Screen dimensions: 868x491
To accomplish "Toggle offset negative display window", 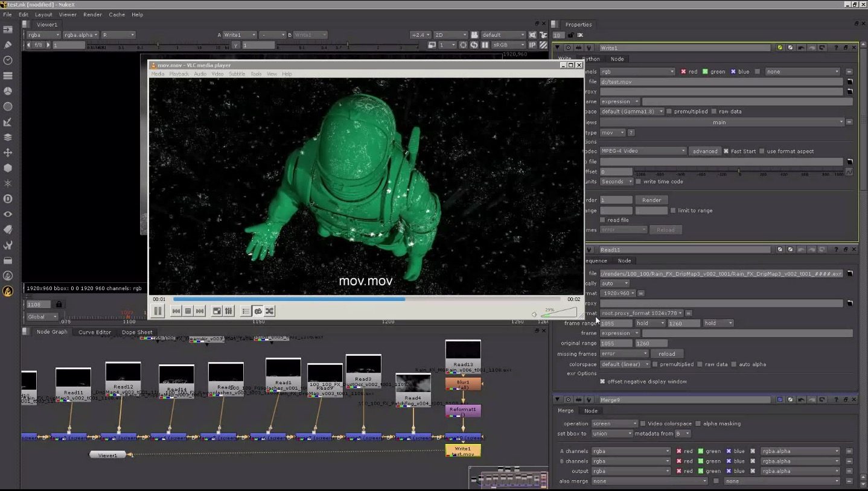I will [x=602, y=381].
